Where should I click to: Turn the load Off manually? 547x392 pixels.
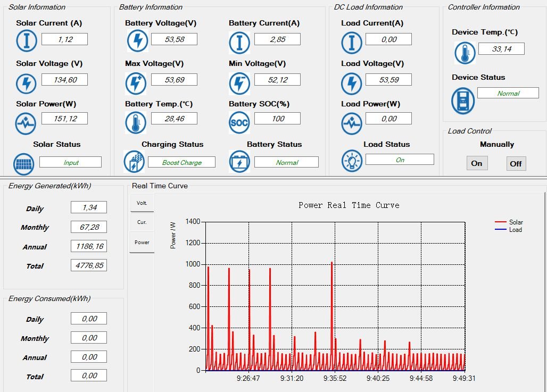[516, 163]
